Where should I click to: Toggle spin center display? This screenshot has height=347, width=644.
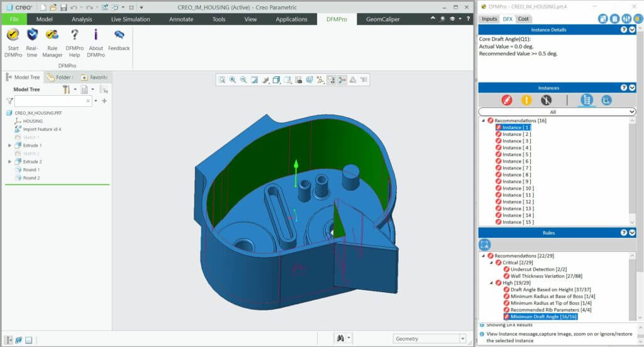(x=342, y=80)
